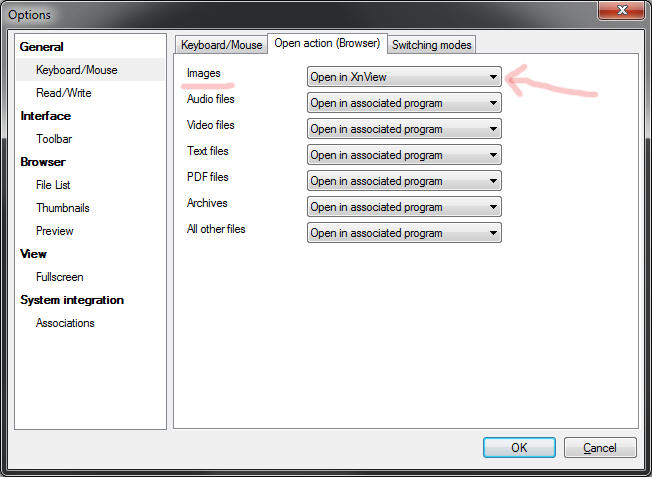Screen dimensions: 652x477
Task: Open the All other files dropdown
Action: [403, 233]
